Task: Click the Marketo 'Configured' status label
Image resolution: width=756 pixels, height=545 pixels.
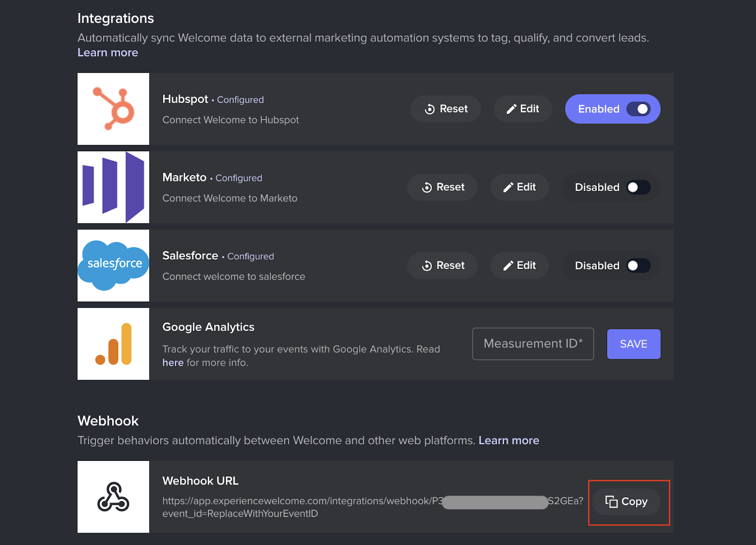Action: pos(239,178)
